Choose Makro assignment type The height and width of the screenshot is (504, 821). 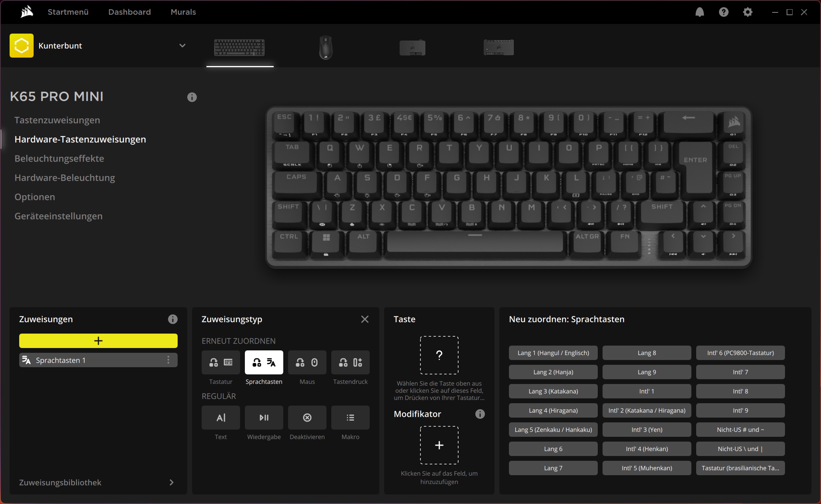(350, 418)
